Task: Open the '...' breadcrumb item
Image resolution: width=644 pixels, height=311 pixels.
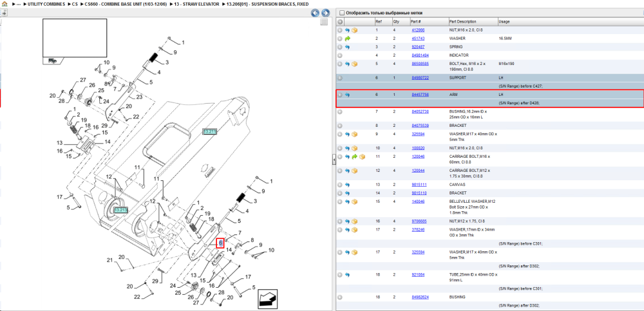Action: tap(18, 4)
